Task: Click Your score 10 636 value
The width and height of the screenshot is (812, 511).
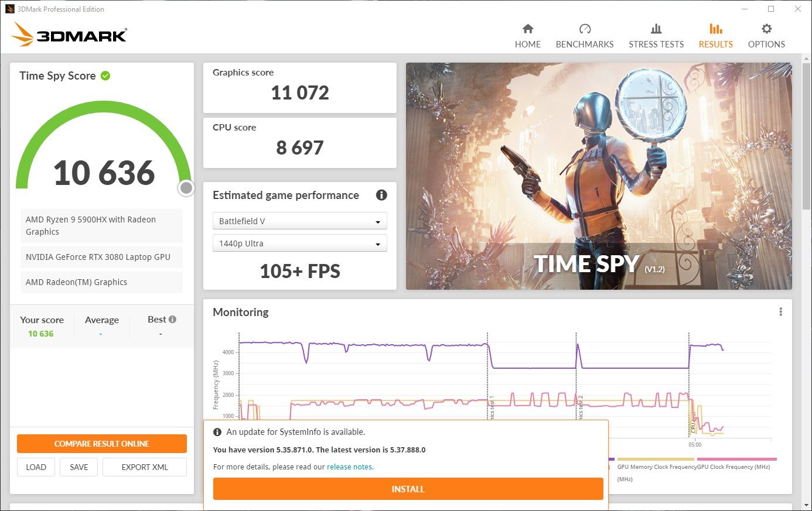Action: click(40, 334)
